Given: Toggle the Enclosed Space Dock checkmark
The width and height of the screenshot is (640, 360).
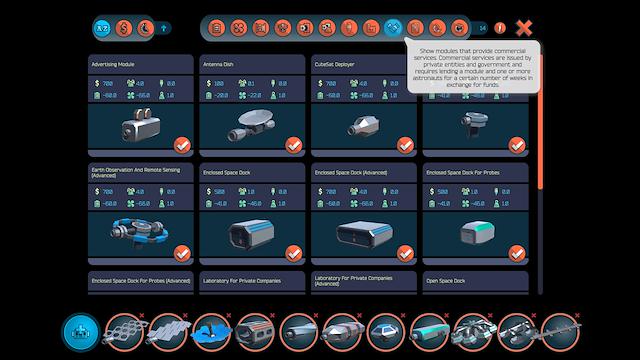Looking at the screenshot, I should 293,253.
